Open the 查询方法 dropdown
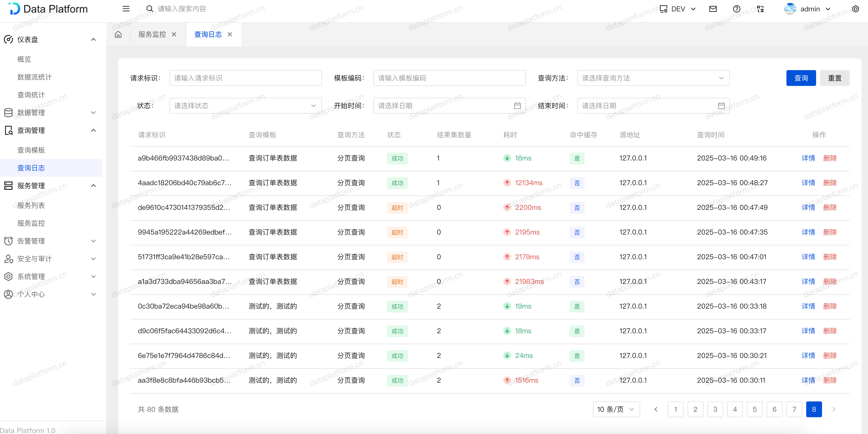The height and width of the screenshot is (434, 868). pos(653,78)
